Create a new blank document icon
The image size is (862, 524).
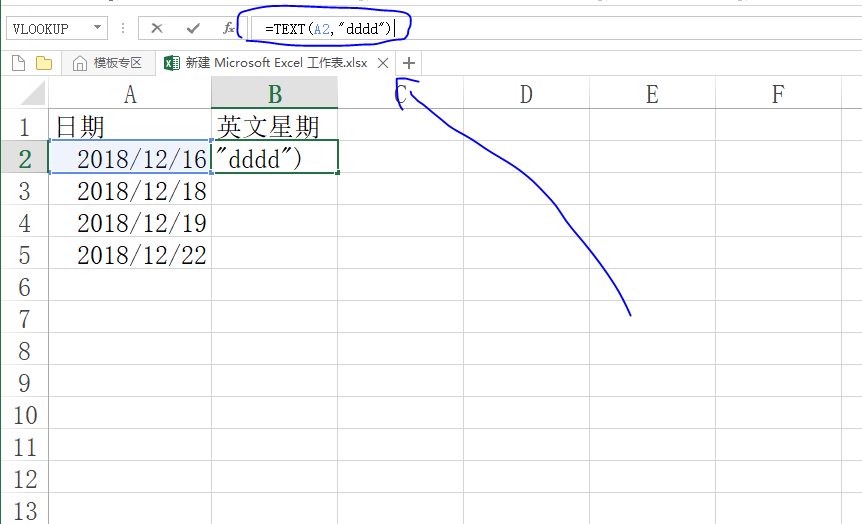[18, 63]
